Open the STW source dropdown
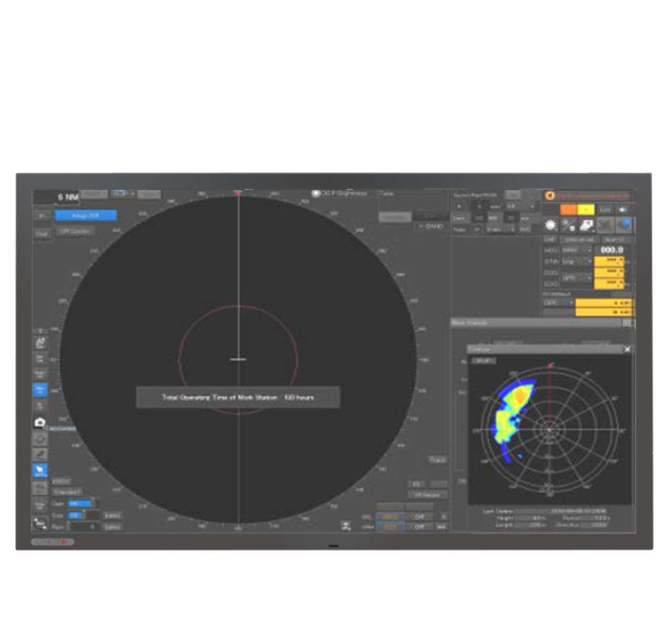This screenshot has width=672, height=632. (576, 261)
